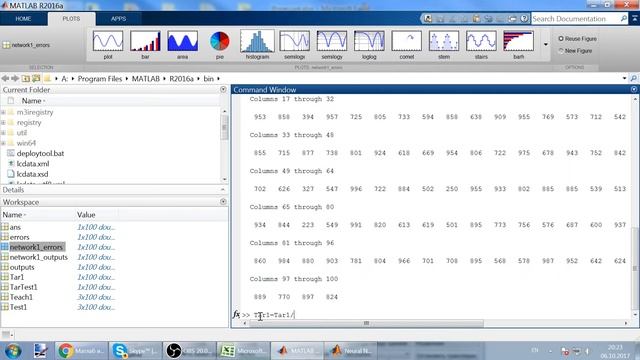Open the Command Window actions menu
640x360 pixels.
click(x=634, y=89)
